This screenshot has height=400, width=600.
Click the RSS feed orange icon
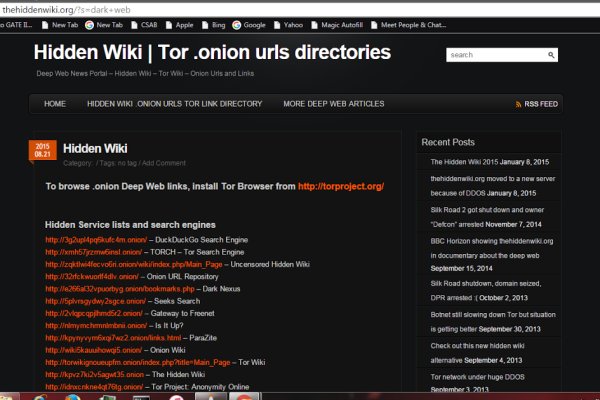tap(518, 104)
